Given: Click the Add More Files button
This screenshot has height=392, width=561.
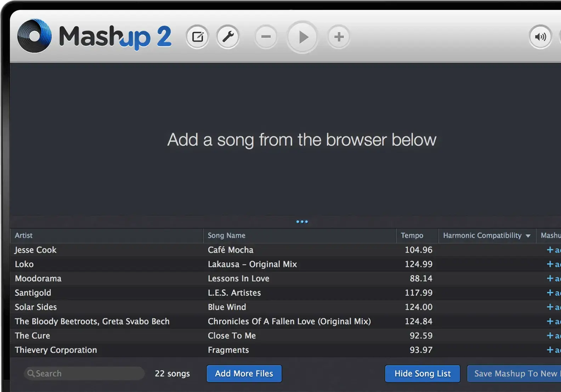Looking at the screenshot, I should pyautogui.click(x=244, y=374).
